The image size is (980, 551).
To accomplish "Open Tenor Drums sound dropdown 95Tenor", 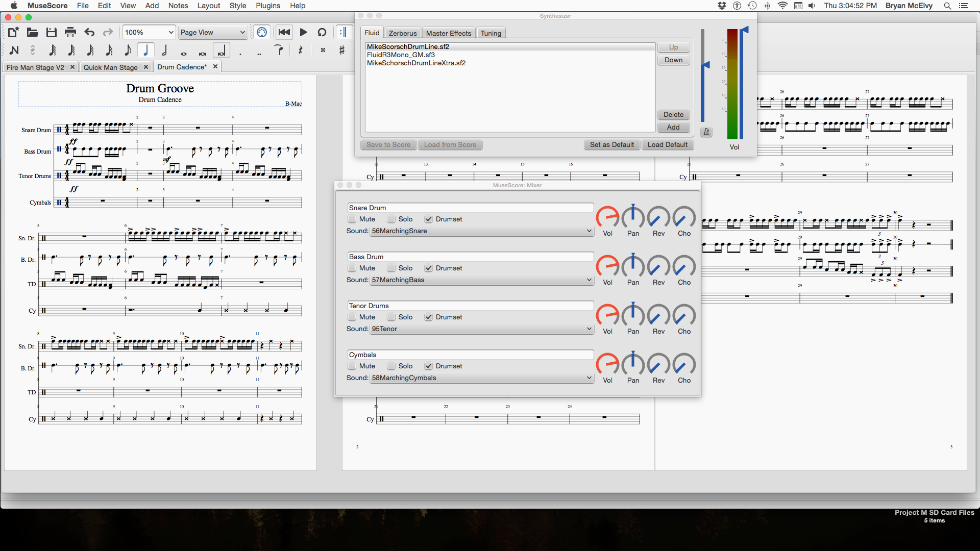I will tap(482, 329).
